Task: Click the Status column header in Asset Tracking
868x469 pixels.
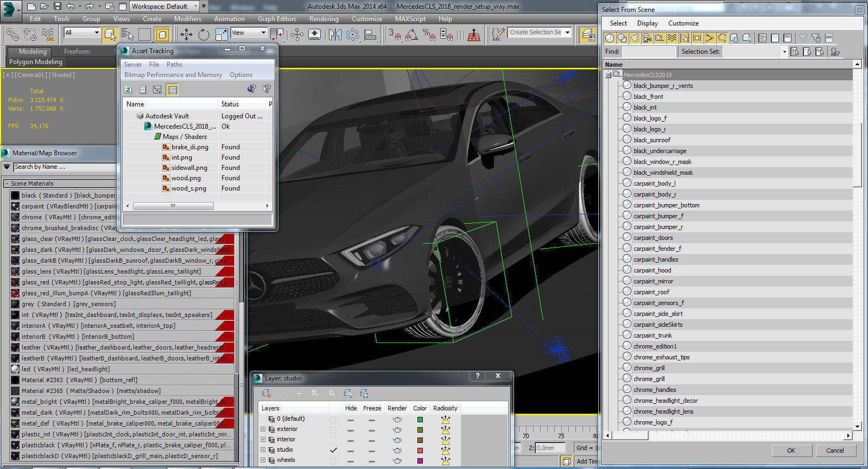Action: (242, 104)
